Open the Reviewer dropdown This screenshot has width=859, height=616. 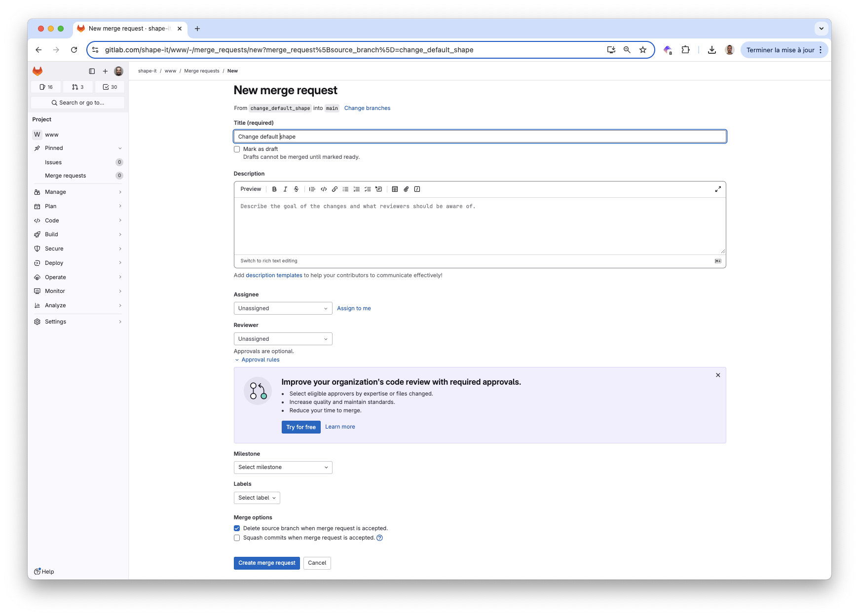point(283,339)
